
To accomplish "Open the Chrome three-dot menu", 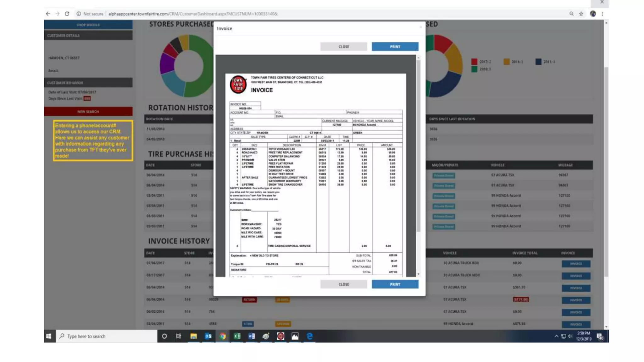I will [602, 14].
